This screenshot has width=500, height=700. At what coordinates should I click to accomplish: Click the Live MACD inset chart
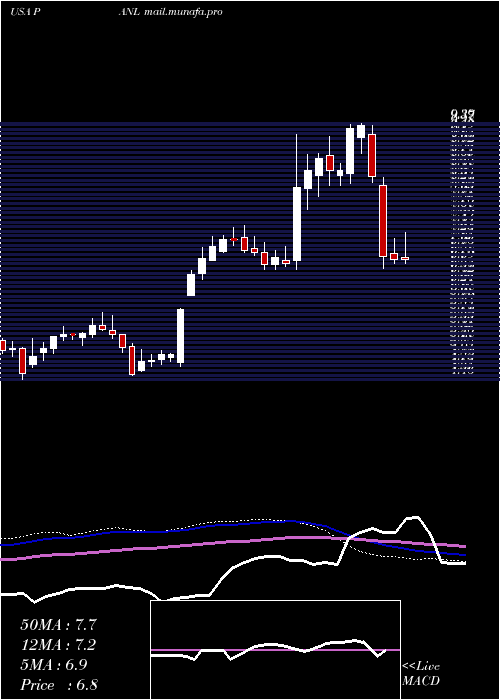[x=275, y=650]
